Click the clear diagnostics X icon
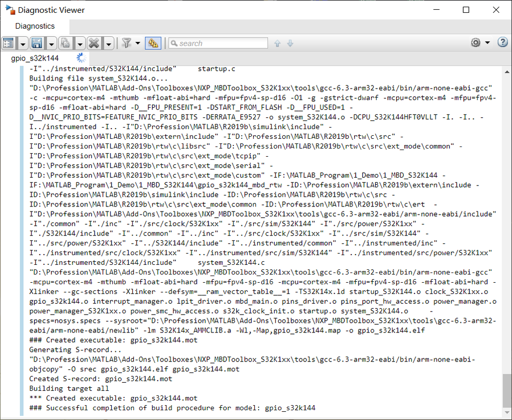This screenshot has height=420, width=512. coord(94,43)
